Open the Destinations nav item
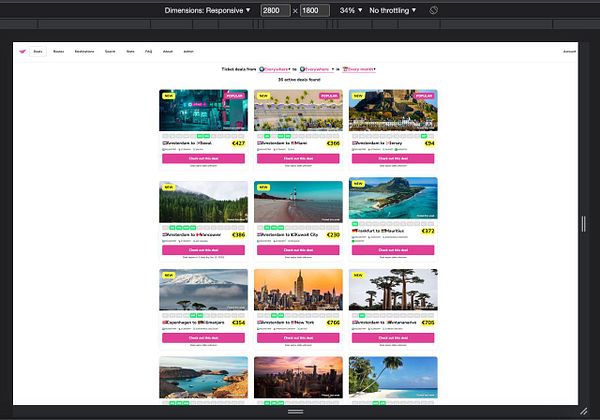 (x=84, y=51)
